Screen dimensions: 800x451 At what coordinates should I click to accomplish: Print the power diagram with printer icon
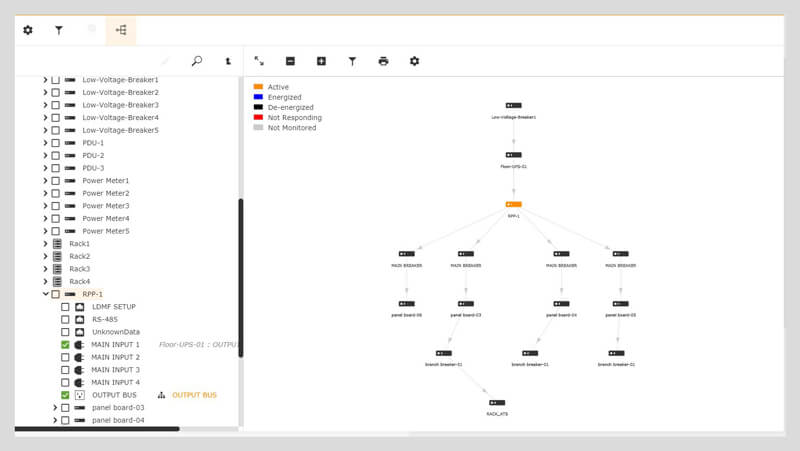[x=384, y=61]
